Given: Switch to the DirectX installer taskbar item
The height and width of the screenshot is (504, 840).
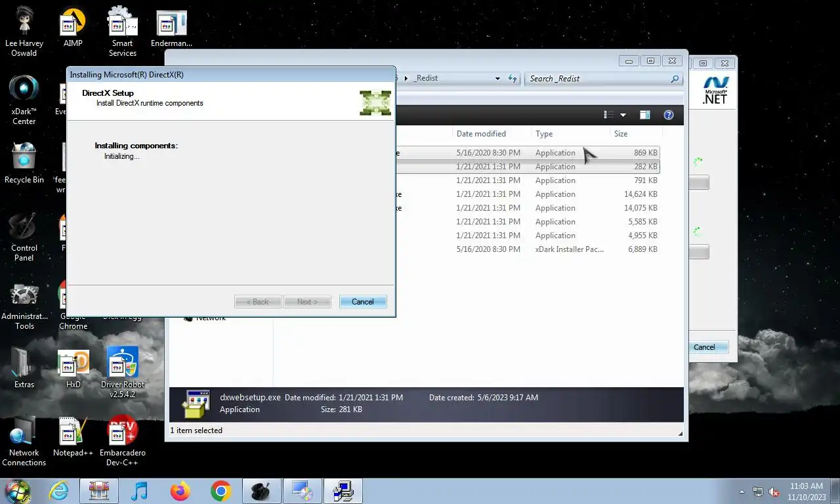Looking at the screenshot, I should (x=343, y=491).
